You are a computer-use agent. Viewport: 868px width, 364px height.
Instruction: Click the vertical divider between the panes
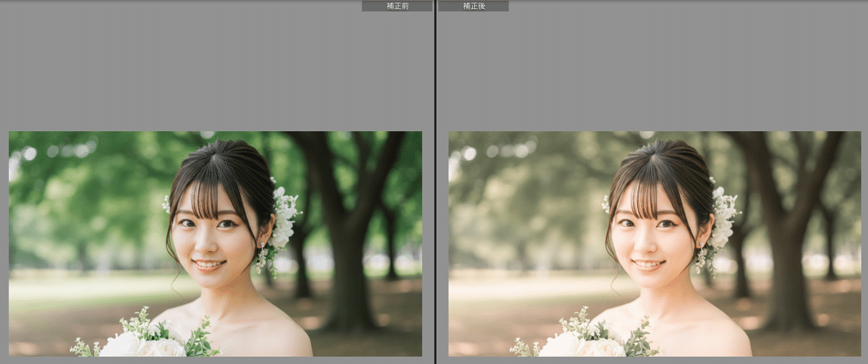(x=435, y=181)
